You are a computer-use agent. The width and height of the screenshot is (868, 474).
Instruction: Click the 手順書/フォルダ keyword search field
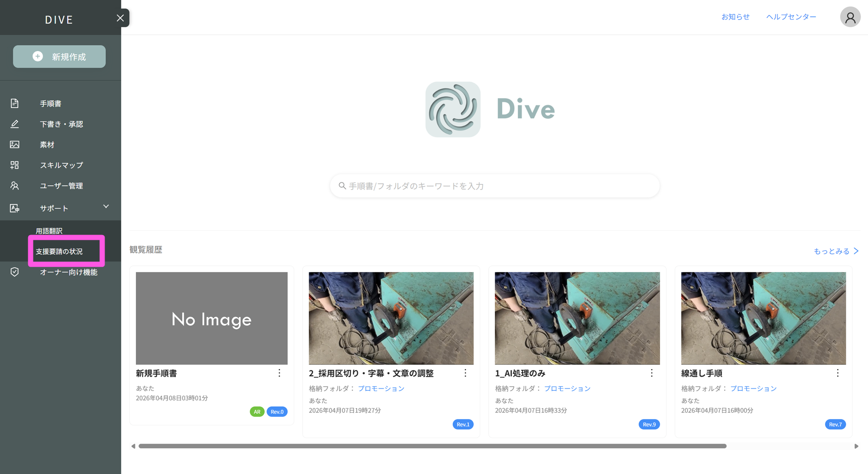point(495,186)
